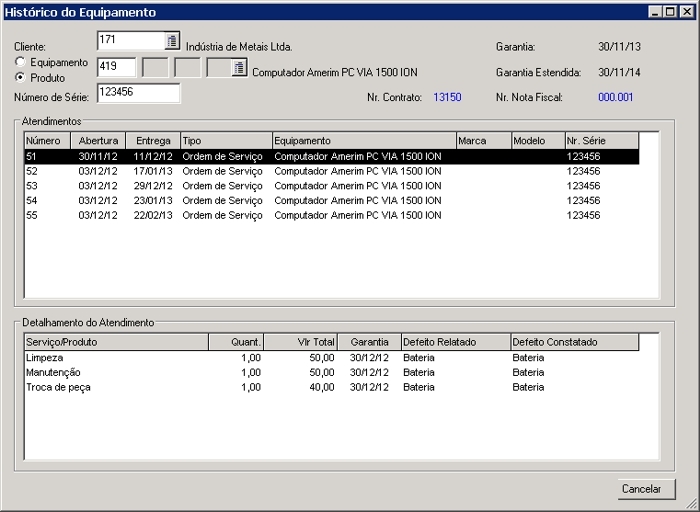
Task: Minimize the Histórico do Equipamento window
Action: click(x=655, y=12)
